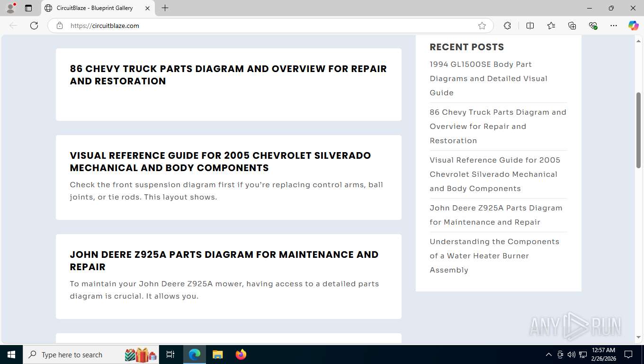Open Task View on the taskbar
The width and height of the screenshot is (644, 364).
coord(170,355)
